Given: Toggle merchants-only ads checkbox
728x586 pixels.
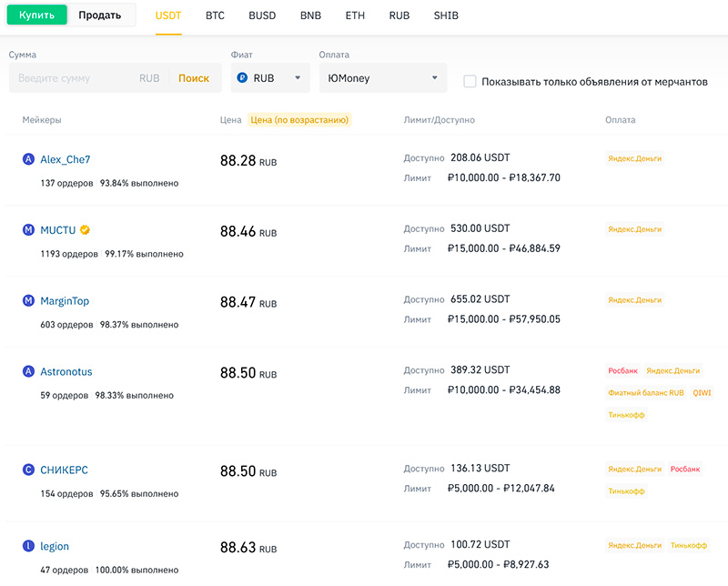Looking at the screenshot, I should (470, 81).
